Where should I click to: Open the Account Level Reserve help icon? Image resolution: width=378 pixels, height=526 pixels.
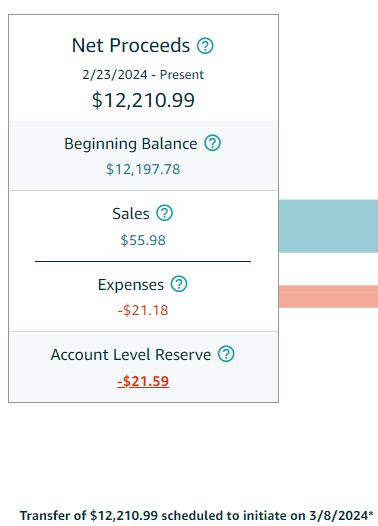(226, 354)
